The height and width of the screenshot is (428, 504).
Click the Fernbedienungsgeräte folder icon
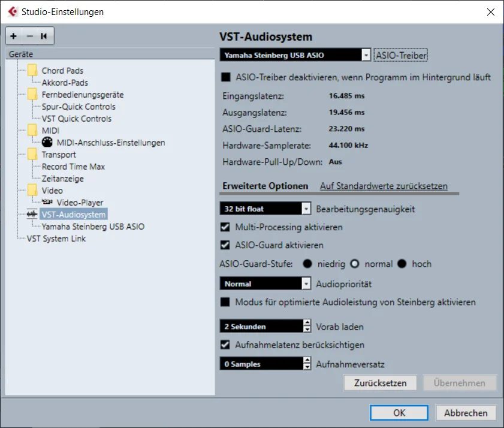pyautogui.click(x=32, y=94)
